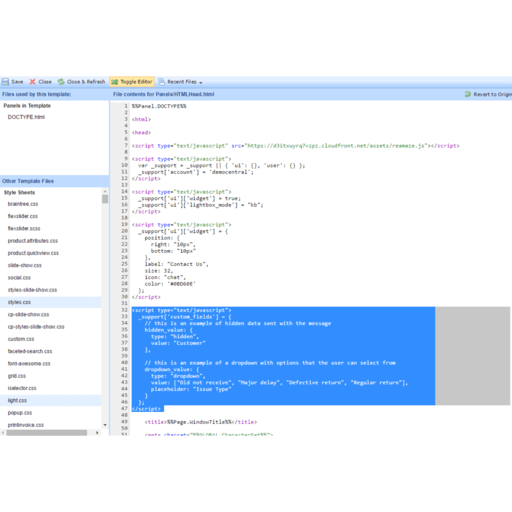Click the Save disk icon
The image size is (512, 512).
pyautogui.click(x=5, y=82)
